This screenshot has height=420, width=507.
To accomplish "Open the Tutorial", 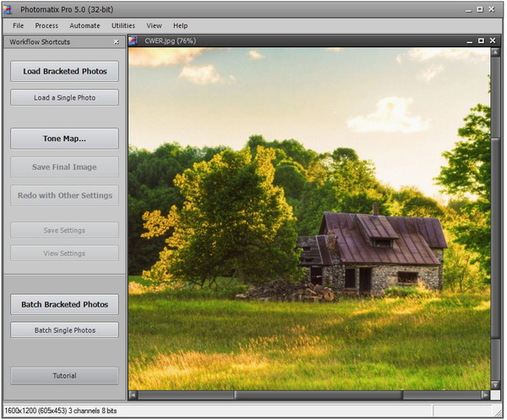I will pos(64,376).
